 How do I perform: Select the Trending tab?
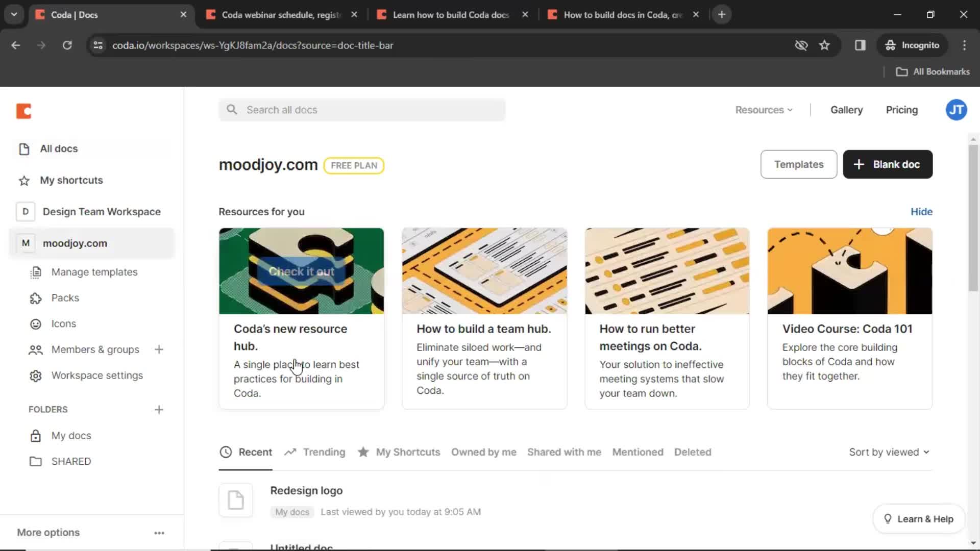(323, 452)
